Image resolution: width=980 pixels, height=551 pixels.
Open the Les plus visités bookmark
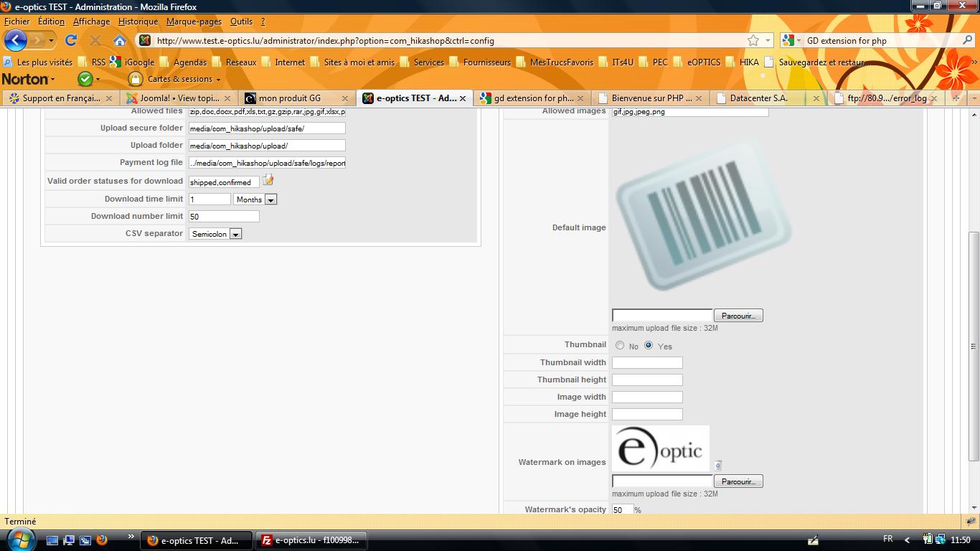point(38,62)
